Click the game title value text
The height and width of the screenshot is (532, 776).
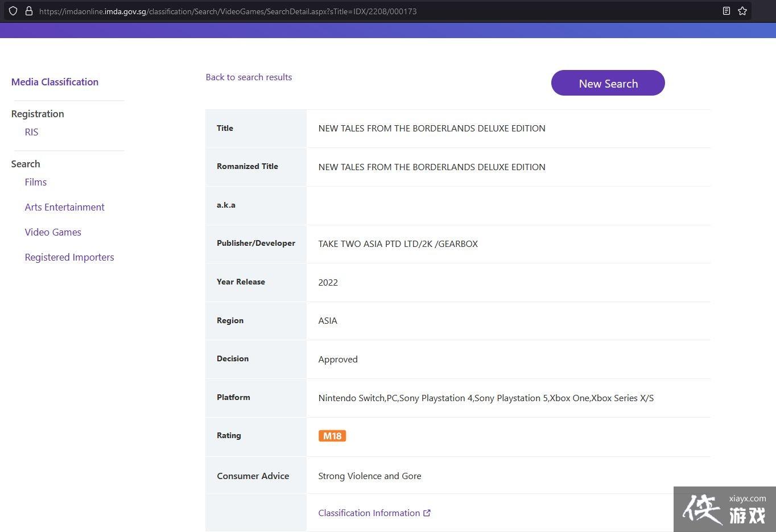click(431, 129)
